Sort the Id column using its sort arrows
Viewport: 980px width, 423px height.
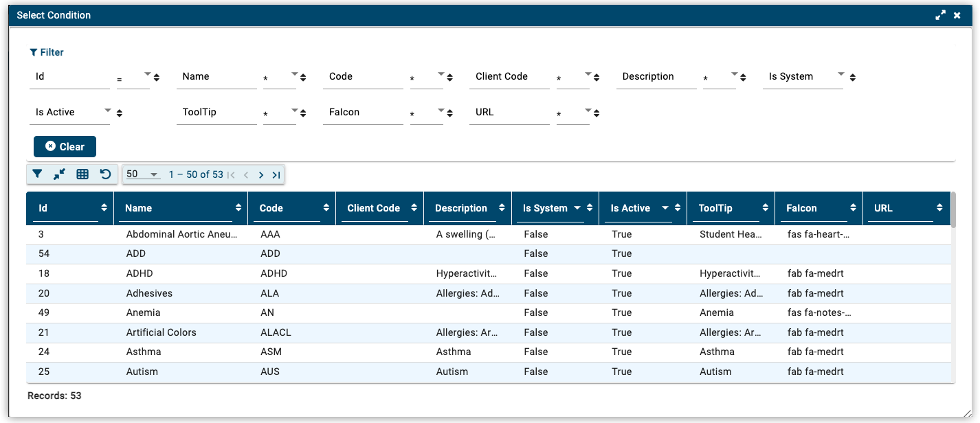[104, 208]
